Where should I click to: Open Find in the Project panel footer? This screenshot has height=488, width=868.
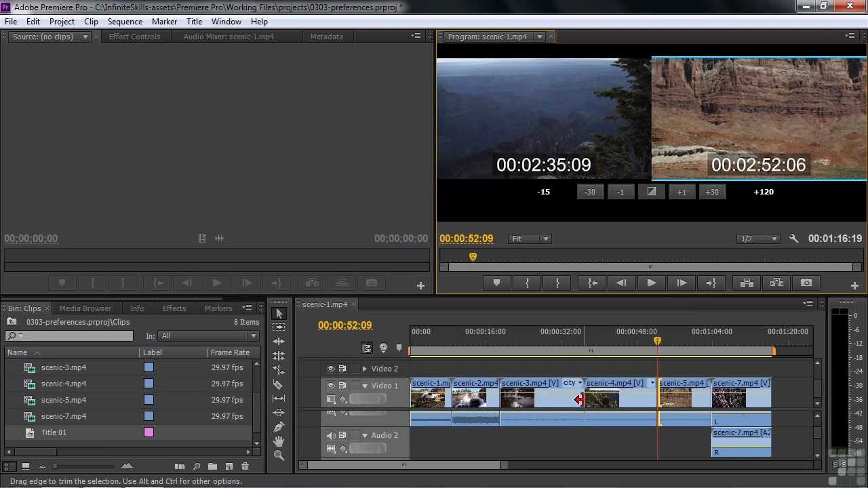[x=197, y=466]
